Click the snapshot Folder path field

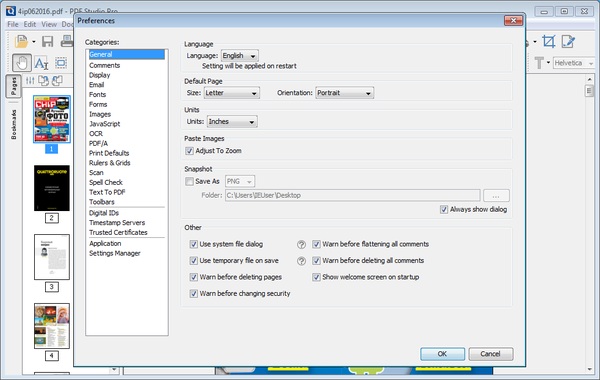click(x=352, y=196)
